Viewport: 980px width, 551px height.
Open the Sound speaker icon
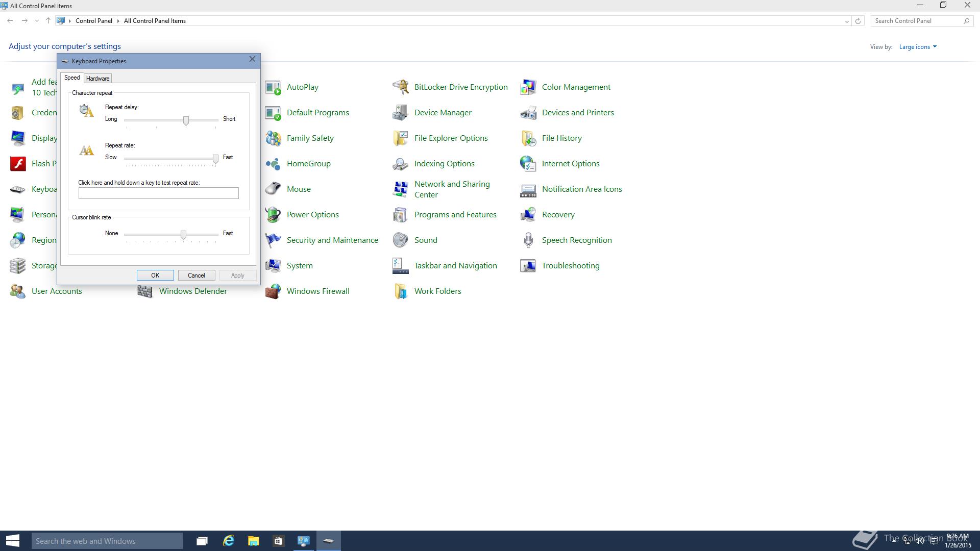401,240
